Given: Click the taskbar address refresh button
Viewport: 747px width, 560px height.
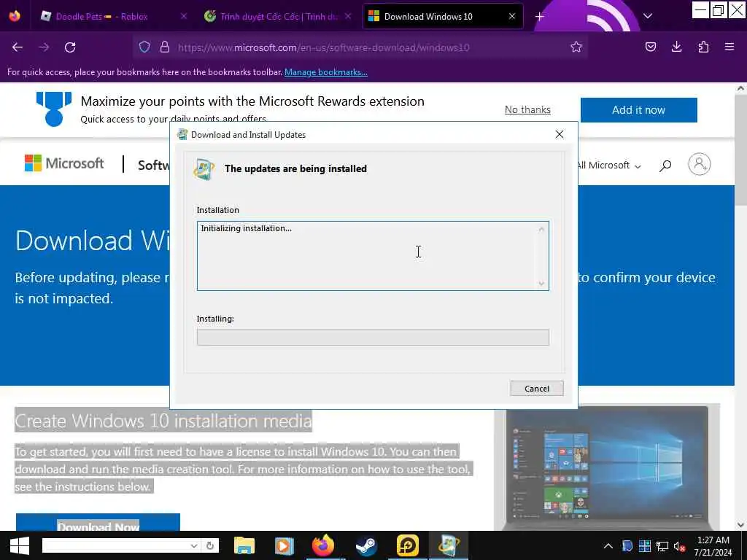Looking at the screenshot, I should pyautogui.click(x=209, y=545).
